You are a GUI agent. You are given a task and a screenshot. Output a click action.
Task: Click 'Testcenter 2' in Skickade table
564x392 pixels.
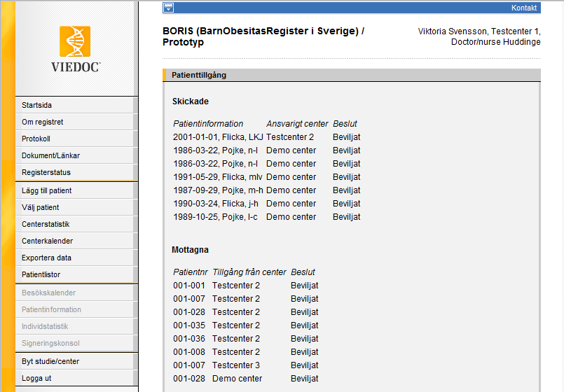(x=290, y=137)
